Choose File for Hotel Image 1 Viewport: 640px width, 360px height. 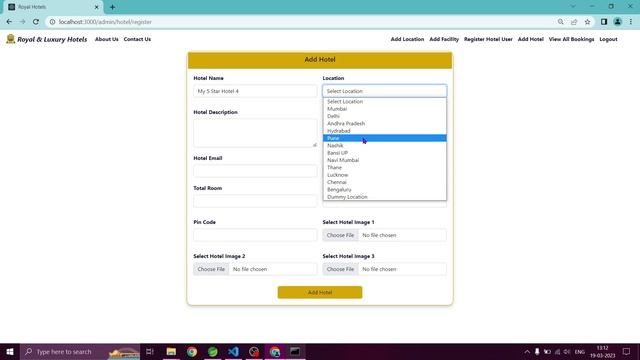point(340,235)
